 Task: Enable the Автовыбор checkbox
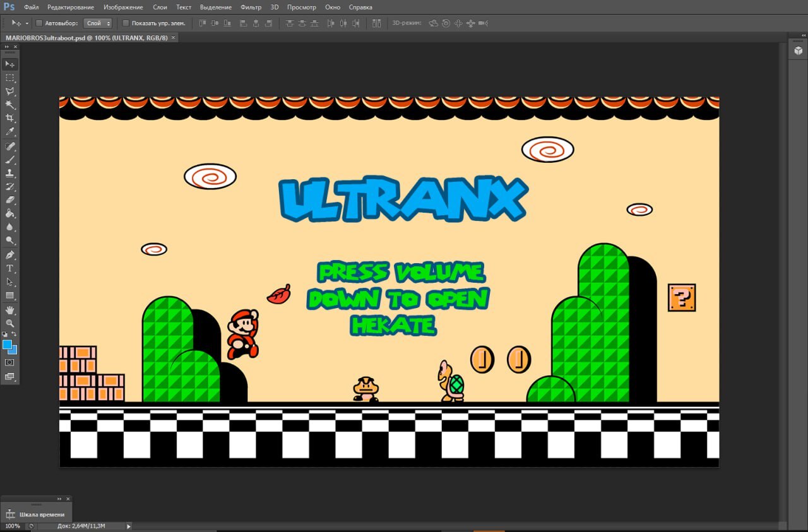point(39,23)
